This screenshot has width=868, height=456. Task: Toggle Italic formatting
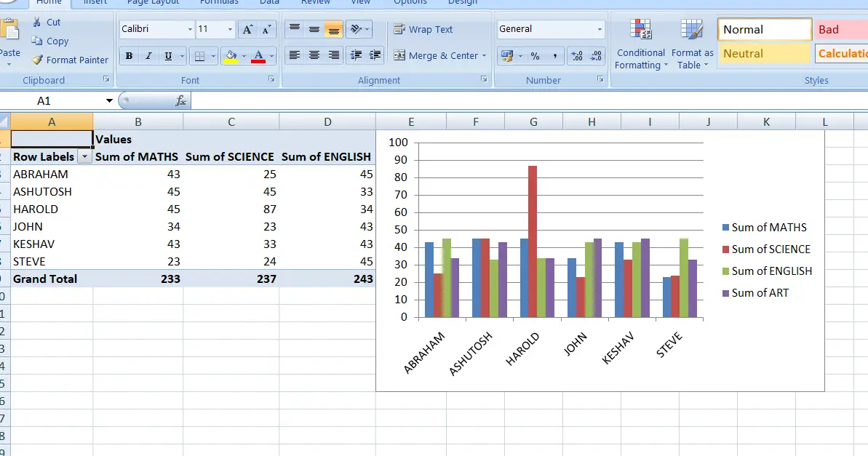pyautogui.click(x=148, y=56)
